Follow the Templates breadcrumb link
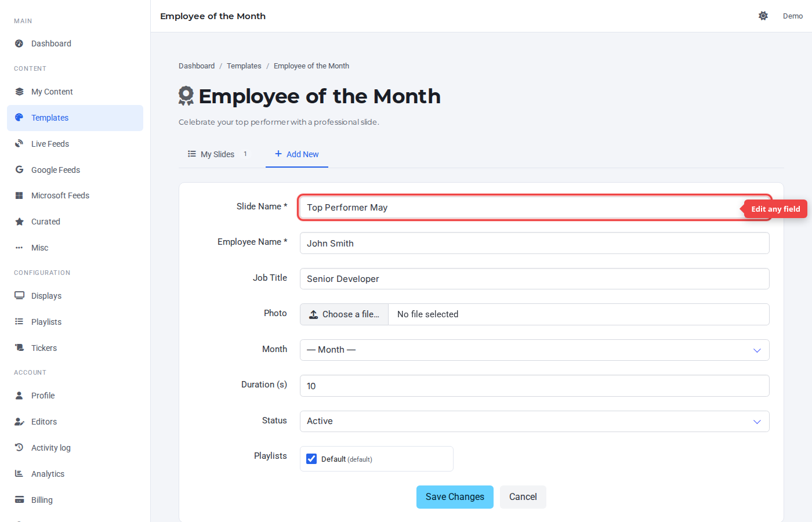This screenshot has width=812, height=522. coord(244,66)
